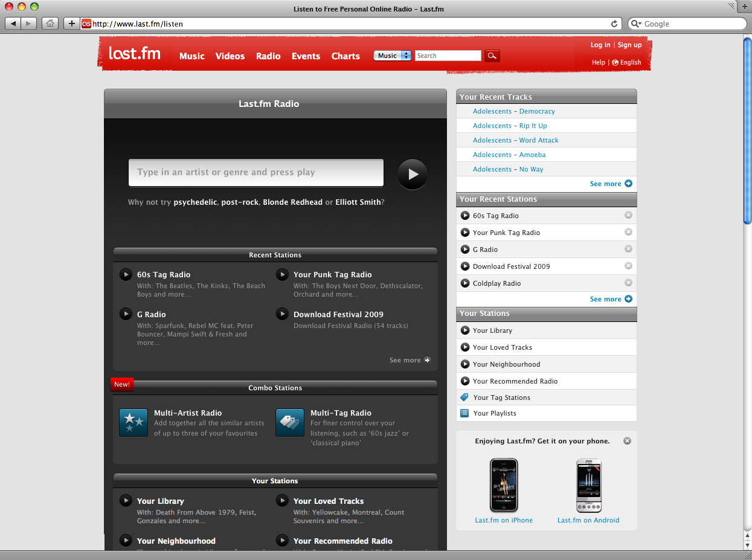This screenshot has height=560, width=752.
Task: Switch to the Events section
Action: click(306, 56)
